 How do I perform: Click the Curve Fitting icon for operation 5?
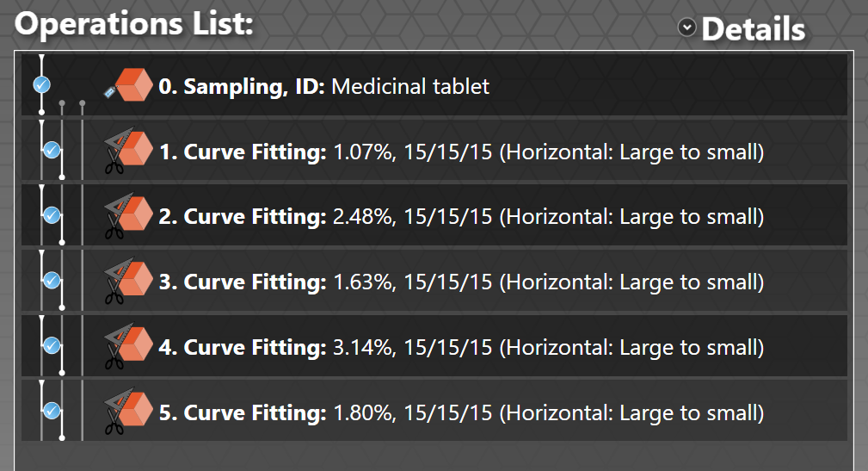pos(128,412)
